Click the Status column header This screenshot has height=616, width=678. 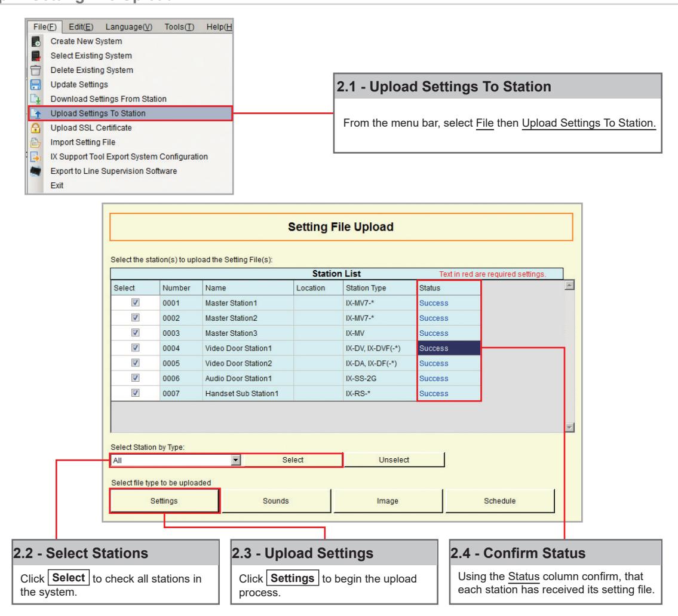coord(449,288)
